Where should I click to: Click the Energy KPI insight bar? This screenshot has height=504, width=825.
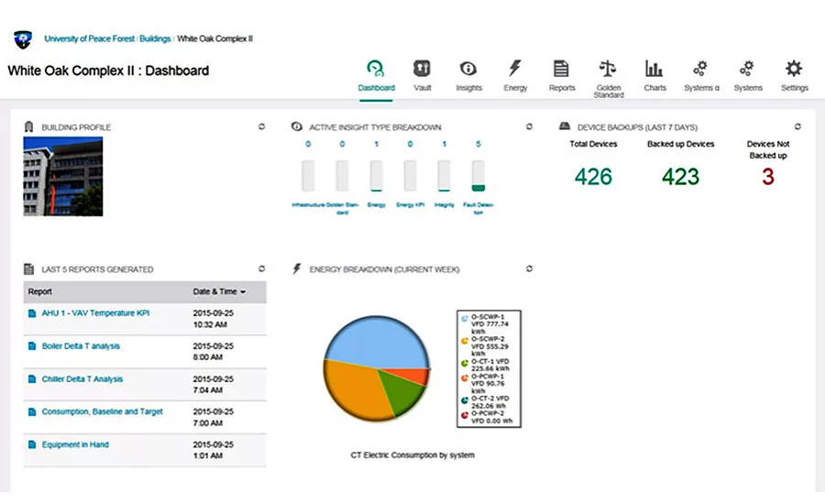tap(410, 176)
